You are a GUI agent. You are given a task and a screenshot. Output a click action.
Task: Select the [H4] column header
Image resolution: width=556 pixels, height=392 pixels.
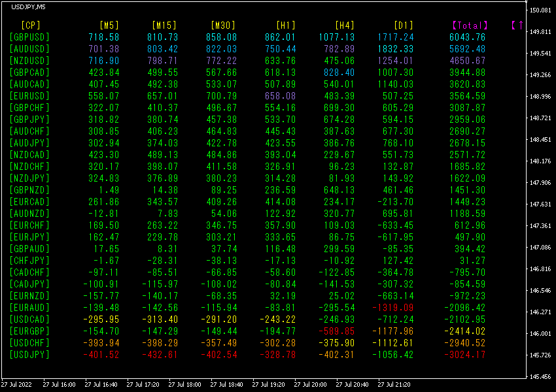pyautogui.click(x=345, y=25)
